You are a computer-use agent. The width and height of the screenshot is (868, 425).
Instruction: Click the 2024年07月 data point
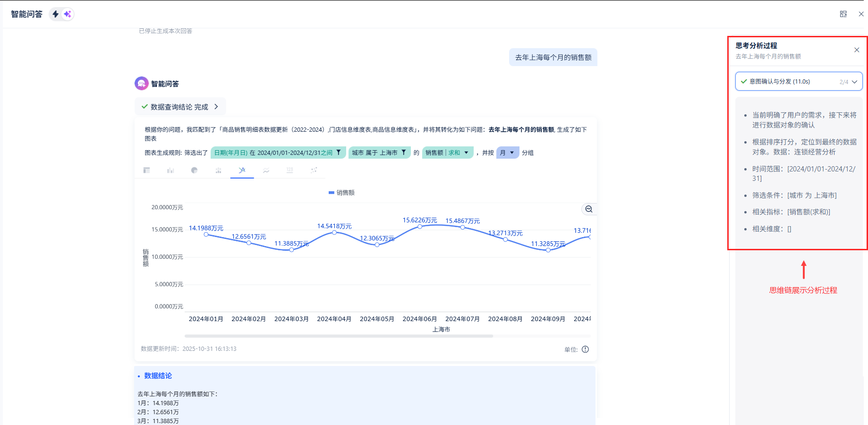coord(462,228)
